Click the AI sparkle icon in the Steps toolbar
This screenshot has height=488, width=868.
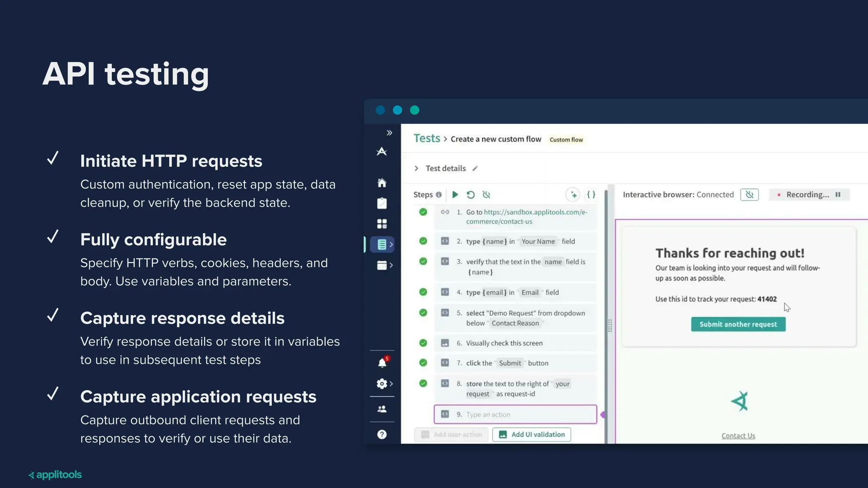(x=573, y=195)
